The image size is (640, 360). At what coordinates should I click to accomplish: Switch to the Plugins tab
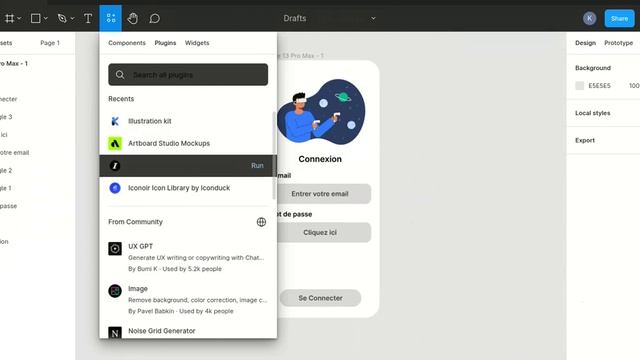coord(165,43)
